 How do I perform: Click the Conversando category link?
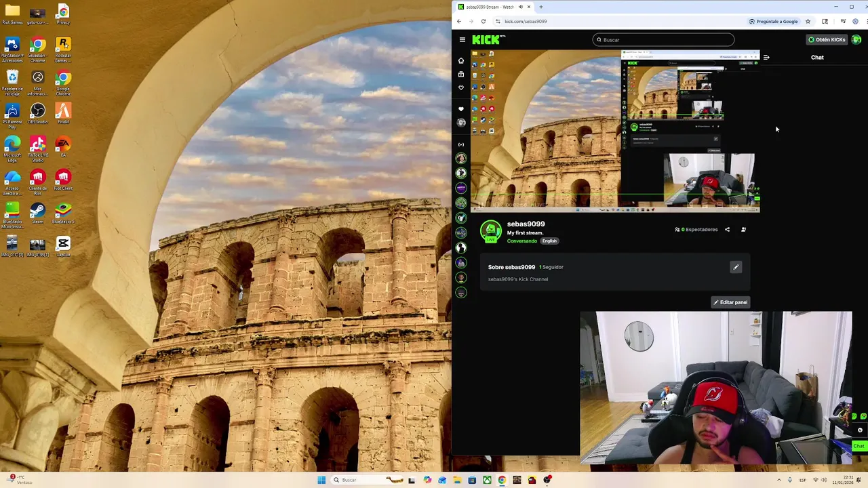coord(522,241)
